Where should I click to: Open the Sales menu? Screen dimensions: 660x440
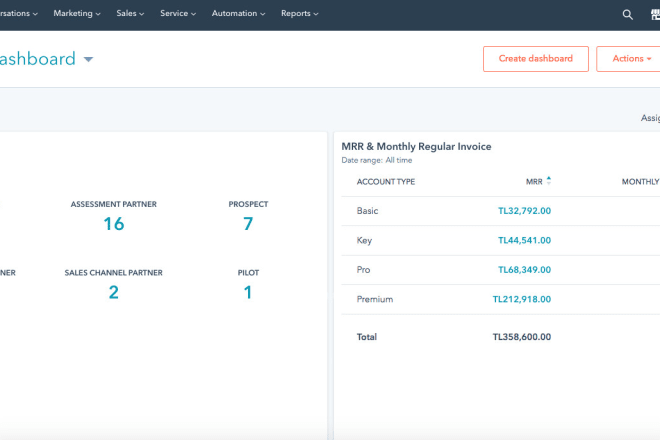tap(130, 13)
